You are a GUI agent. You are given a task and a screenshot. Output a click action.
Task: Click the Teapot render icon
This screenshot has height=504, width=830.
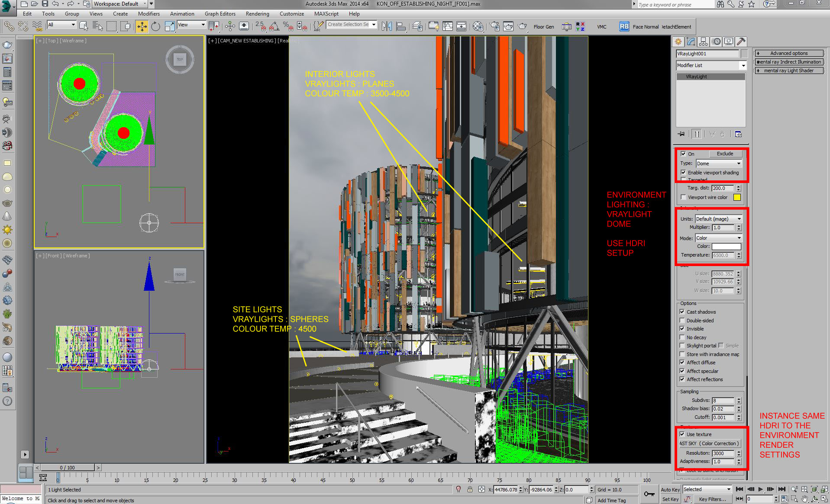coord(522,26)
